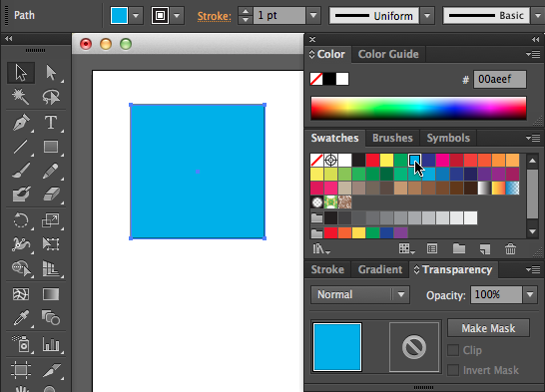Screen dimensions: 545x392
Task: Select the Eraser tool
Action: 51,195
